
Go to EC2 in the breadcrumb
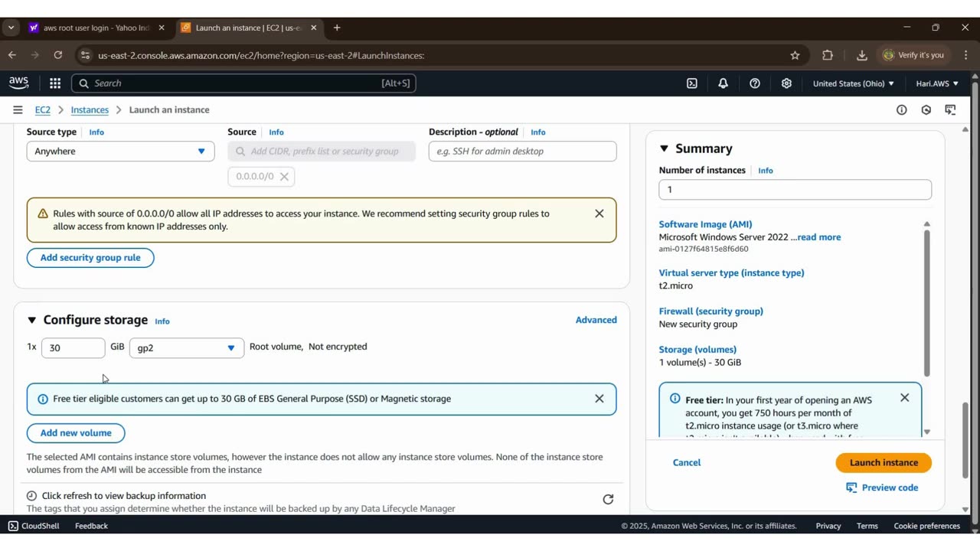[43, 110]
